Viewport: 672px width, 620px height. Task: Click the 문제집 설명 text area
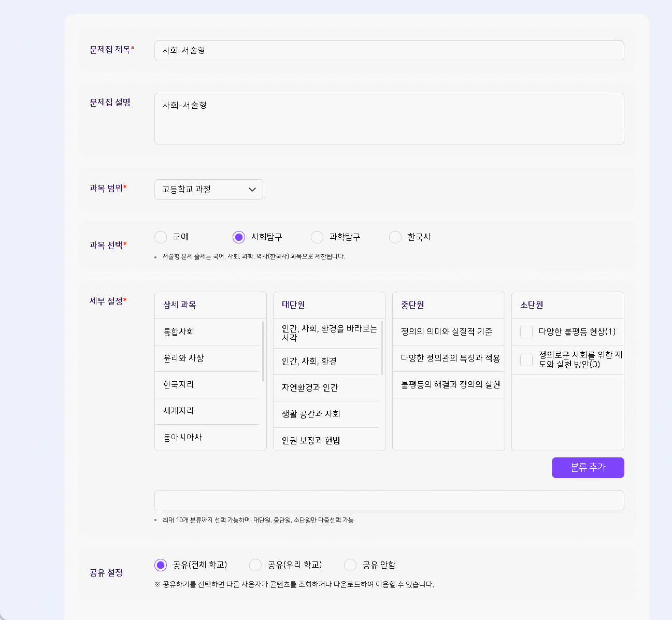(389, 119)
